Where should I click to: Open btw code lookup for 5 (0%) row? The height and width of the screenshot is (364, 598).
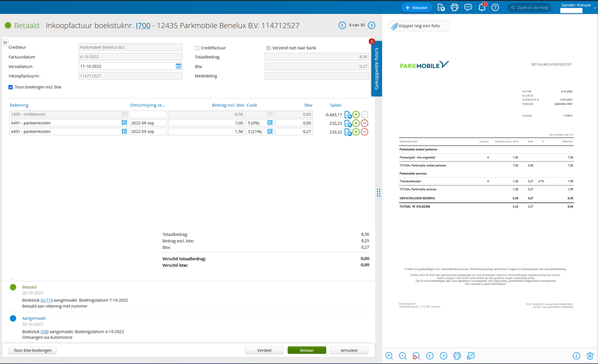click(270, 123)
